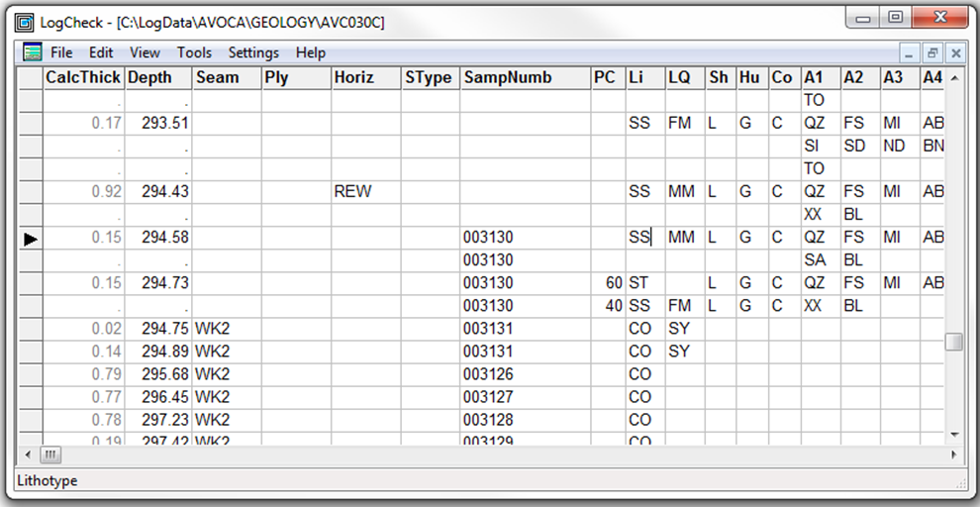The height and width of the screenshot is (507, 980).
Task: Click the horizontal scrollbar thumb
Action: click(51, 454)
